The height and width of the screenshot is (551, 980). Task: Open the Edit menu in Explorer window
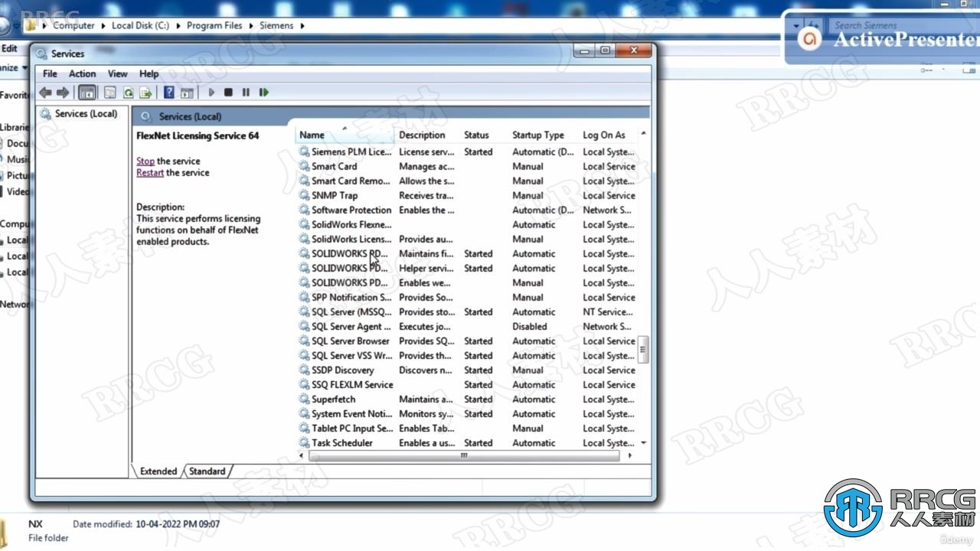click(9, 48)
